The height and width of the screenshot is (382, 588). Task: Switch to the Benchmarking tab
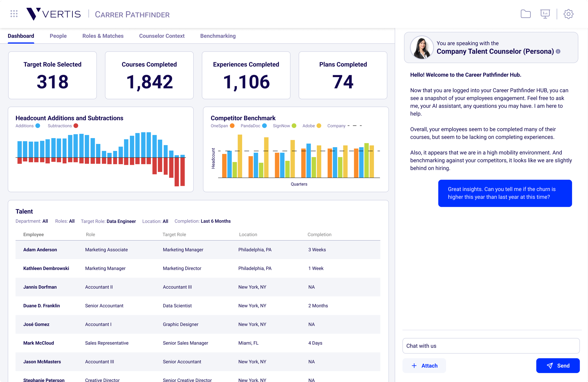(x=218, y=36)
